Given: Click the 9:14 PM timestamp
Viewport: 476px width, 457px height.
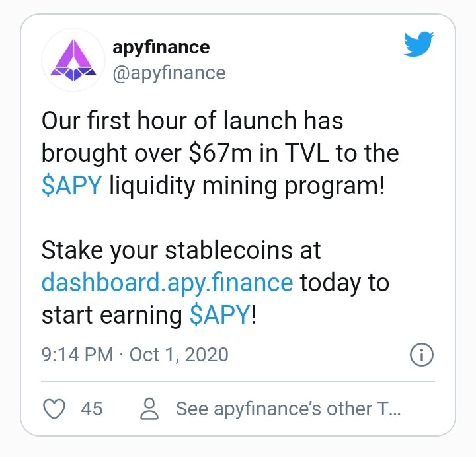Looking at the screenshot, I should [x=77, y=354].
